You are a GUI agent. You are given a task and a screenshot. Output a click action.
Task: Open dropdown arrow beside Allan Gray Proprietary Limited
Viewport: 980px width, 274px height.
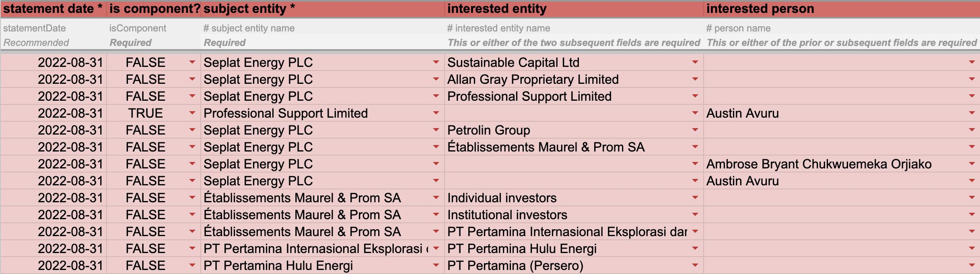point(695,79)
